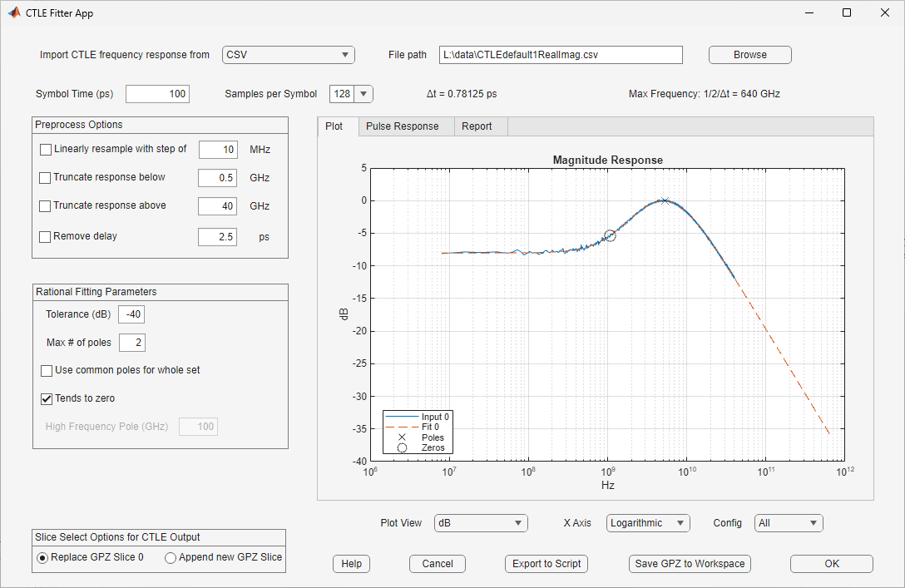This screenshot has width=905, height=588.
Task: Open the Import CTLE source CSV dropdown
Action: (289, 55)
